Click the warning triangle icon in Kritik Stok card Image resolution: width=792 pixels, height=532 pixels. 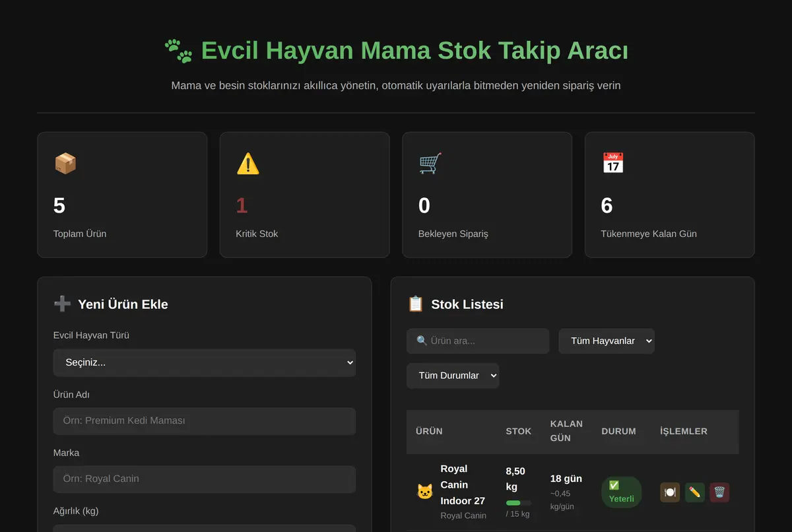coord(248,163)
